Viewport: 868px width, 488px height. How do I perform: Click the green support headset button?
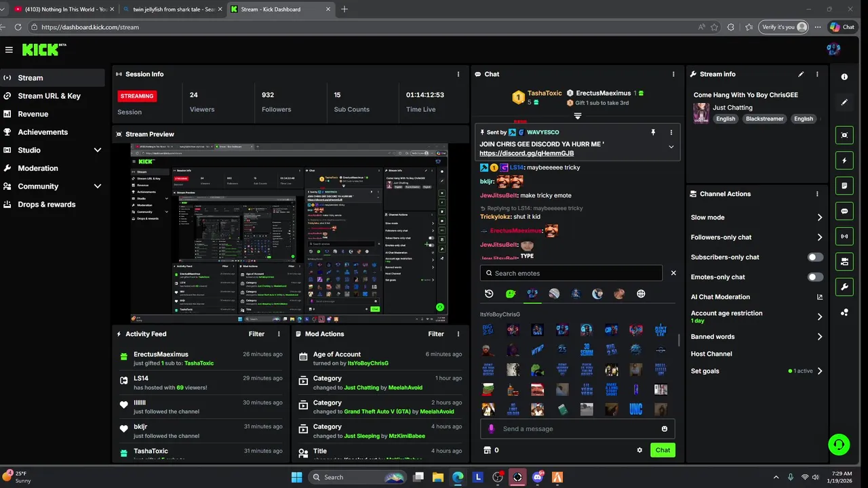pos(840,445)
